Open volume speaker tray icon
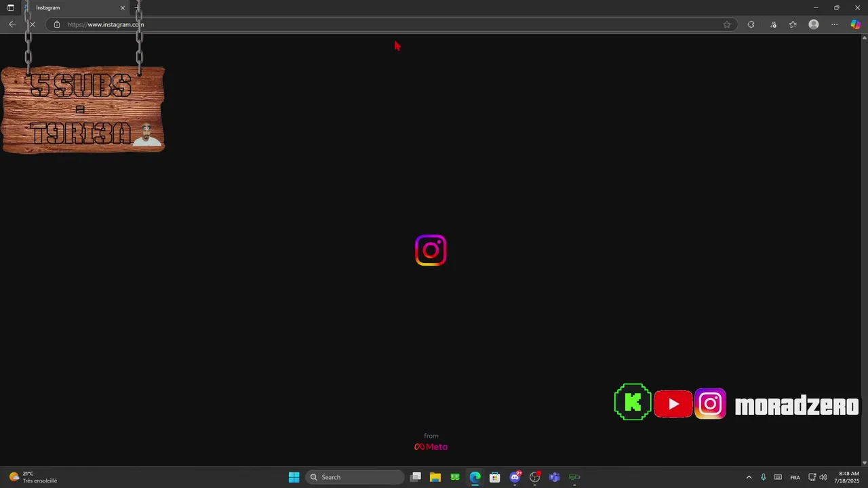Image resolution: width=868 pixels, height=488 pixels. (823, 477)
